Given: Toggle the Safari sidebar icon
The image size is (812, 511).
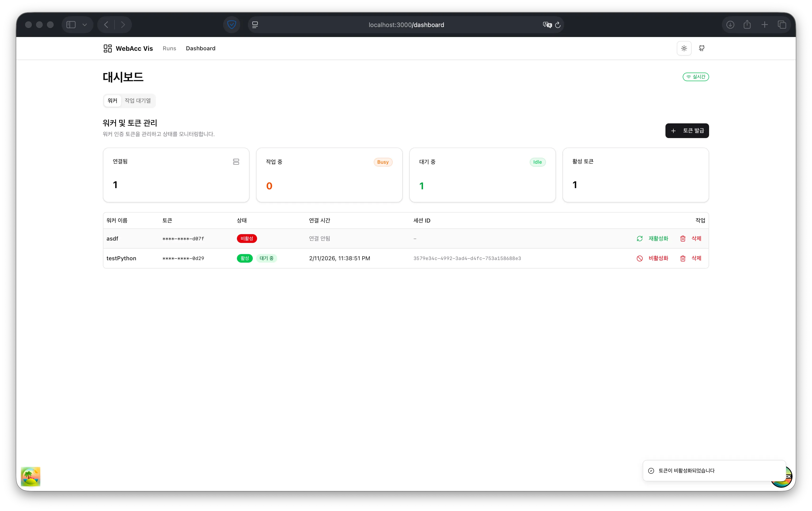Looking at the screenshot, I should tap(71, 25).
